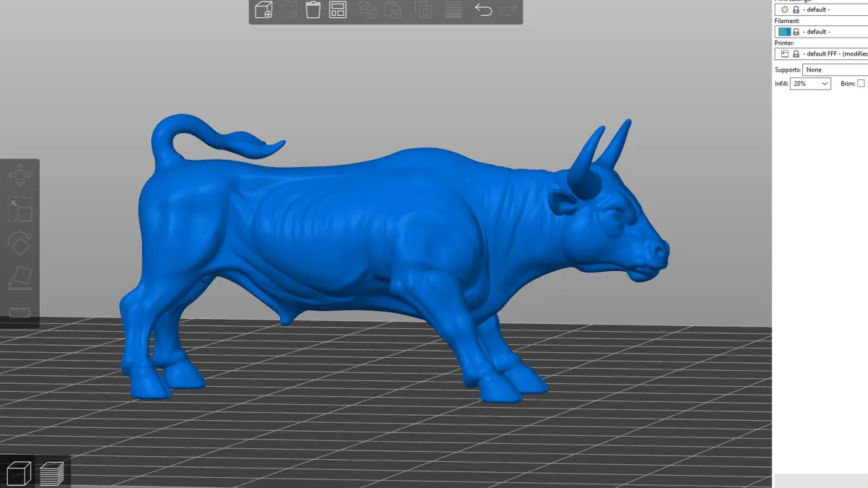Screen dimensions: 868x488
Task: Select the Move gizmo tool
Action: pyautogui.click(x=20, y=175)
